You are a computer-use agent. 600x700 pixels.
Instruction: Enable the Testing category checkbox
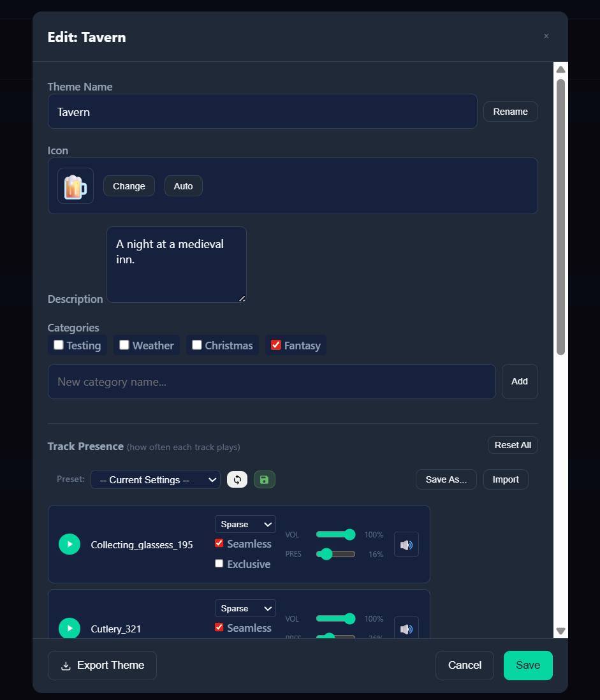tap(59, 345)
